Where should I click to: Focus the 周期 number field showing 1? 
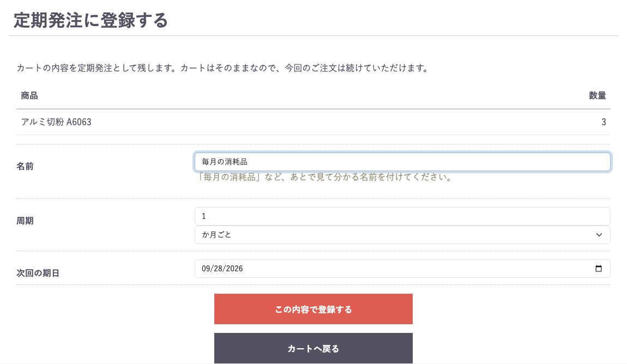[x=402, y=216]
